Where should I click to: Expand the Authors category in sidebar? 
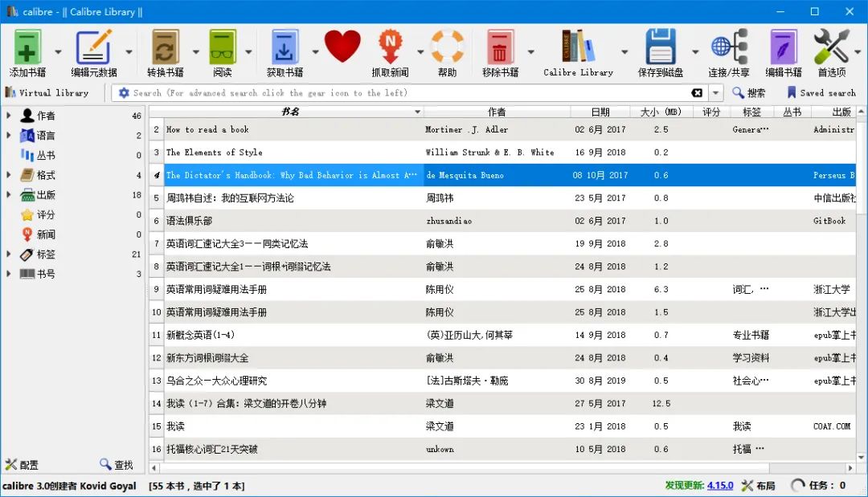tap(8, 116)
